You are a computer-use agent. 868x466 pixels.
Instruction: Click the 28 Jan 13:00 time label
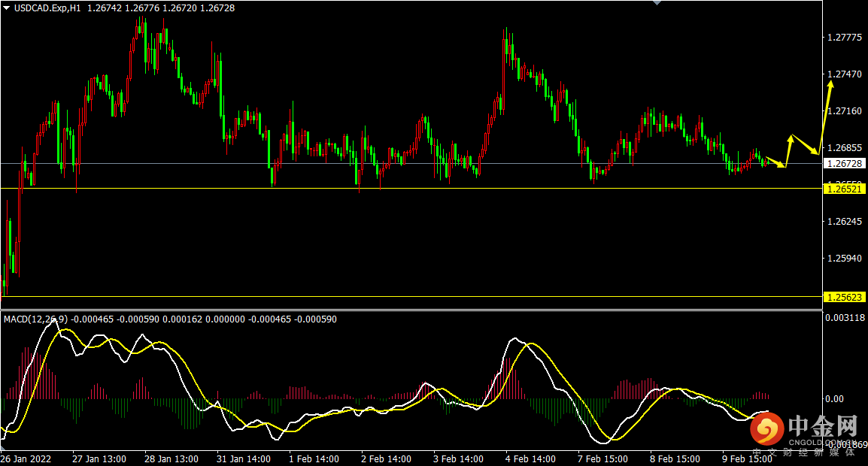(x=171, y=458)
